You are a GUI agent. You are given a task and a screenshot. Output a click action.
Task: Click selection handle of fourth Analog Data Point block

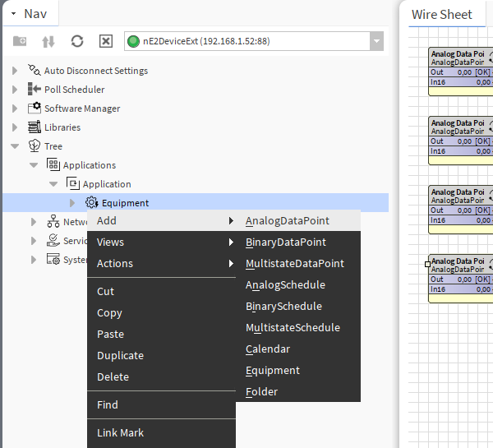coord(427,264)
